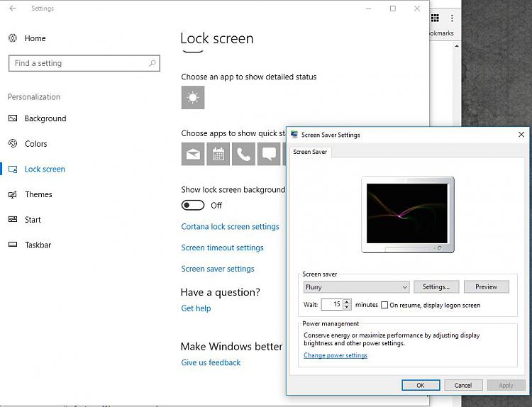
Task: Click the Preview button
Action: [486, 286]
